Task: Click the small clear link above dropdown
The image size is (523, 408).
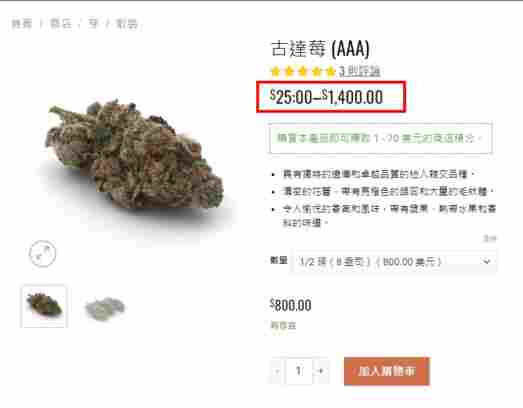Action: click(490, 238)
